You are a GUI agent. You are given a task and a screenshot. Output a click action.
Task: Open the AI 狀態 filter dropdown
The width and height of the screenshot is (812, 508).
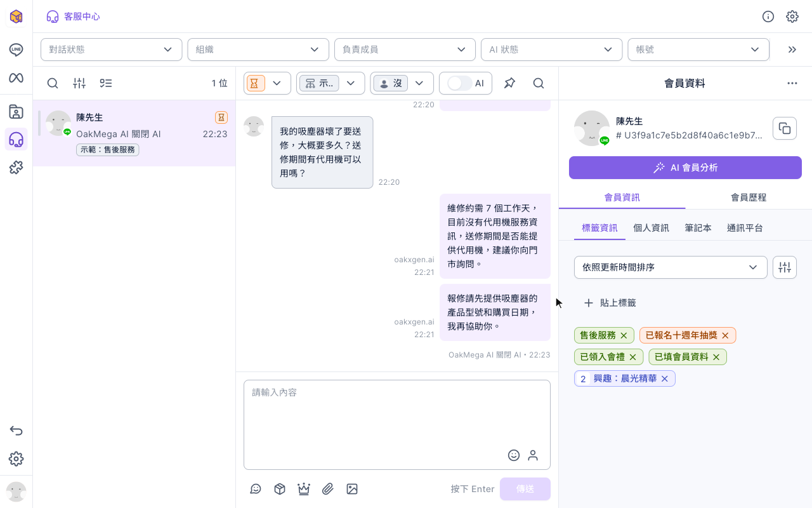click(552, 50)
